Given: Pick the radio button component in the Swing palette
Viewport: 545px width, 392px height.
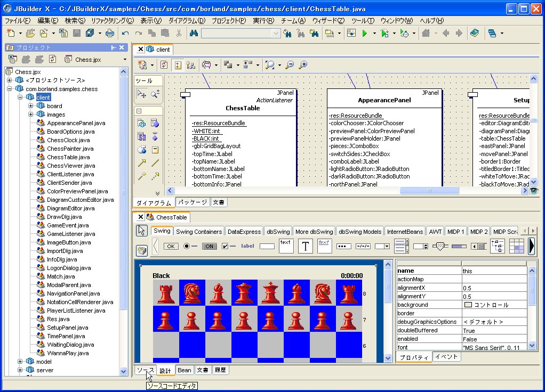Looking at the screenshot, I should point(190,246).
